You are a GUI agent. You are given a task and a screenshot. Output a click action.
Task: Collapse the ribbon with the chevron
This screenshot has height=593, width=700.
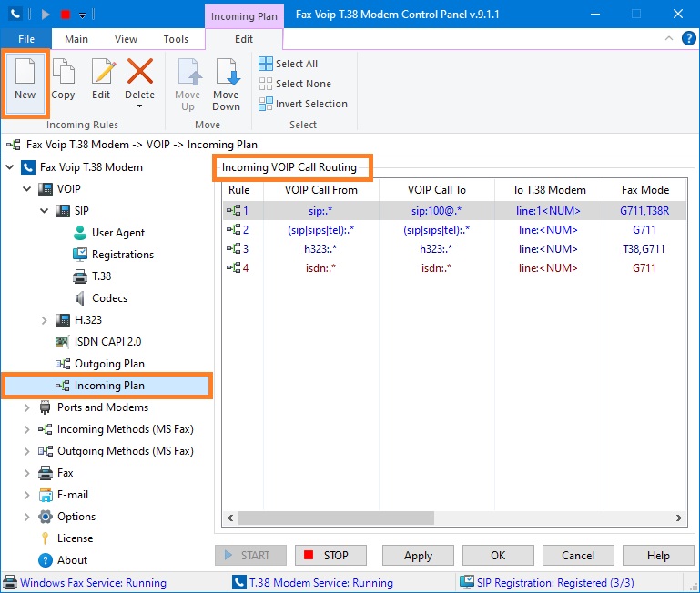click(x=669, y=38)
